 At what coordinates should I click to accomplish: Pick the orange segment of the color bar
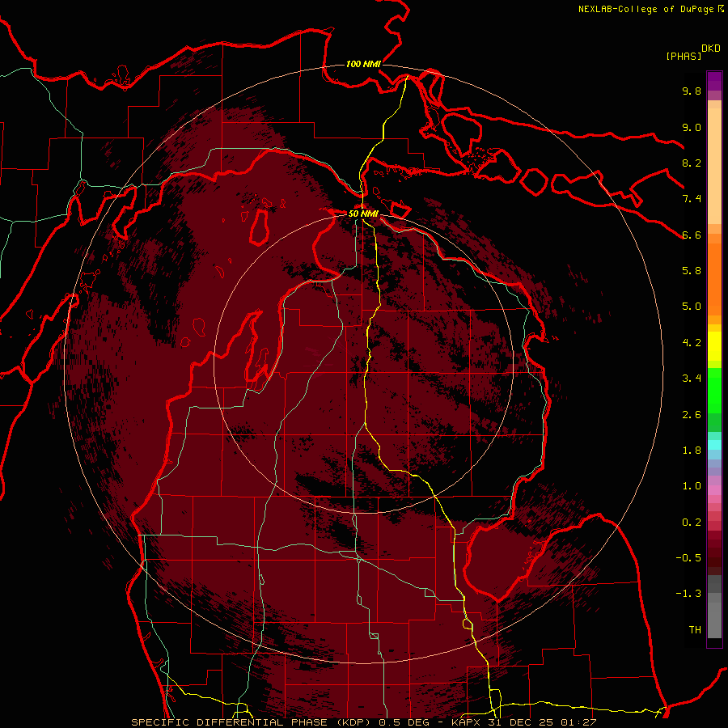(714, 278)
